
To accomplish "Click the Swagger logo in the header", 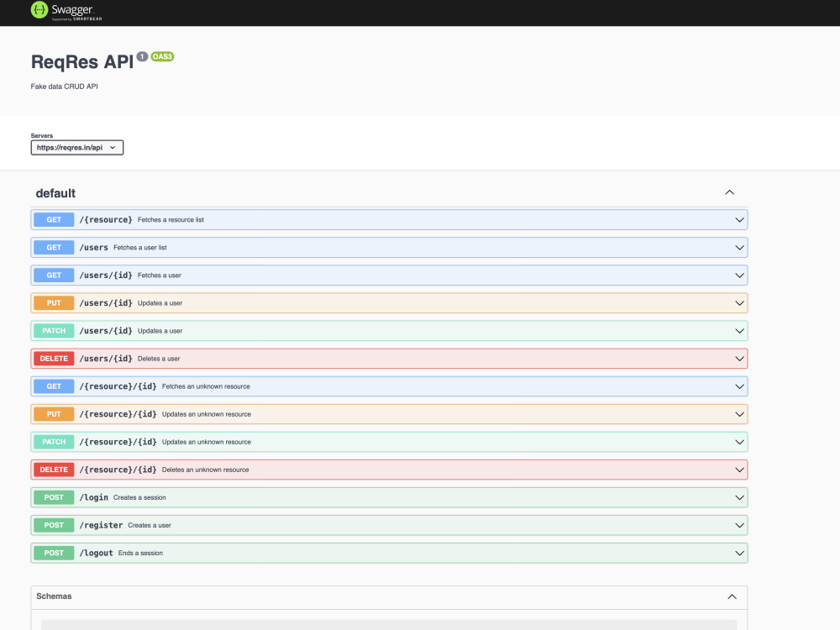I will (x=66, y=10).
